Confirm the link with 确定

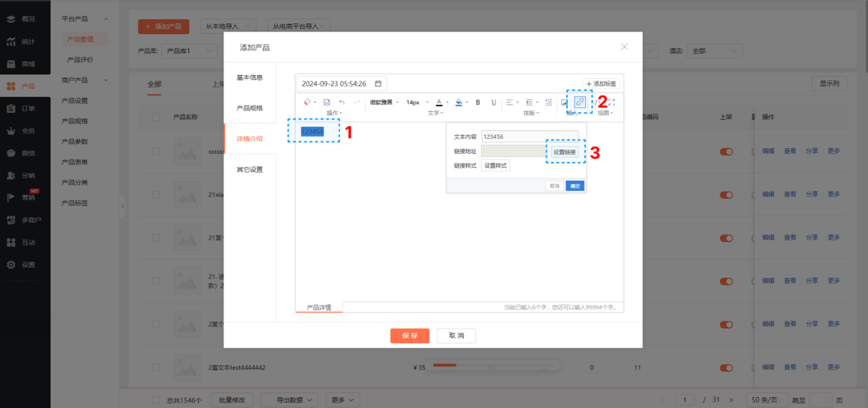point(575,186)
